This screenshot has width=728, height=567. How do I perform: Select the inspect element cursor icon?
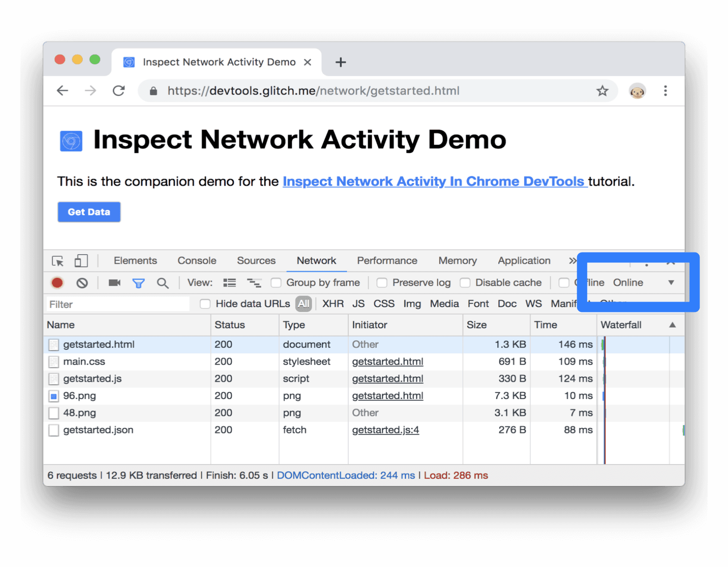tap(58, 261)
